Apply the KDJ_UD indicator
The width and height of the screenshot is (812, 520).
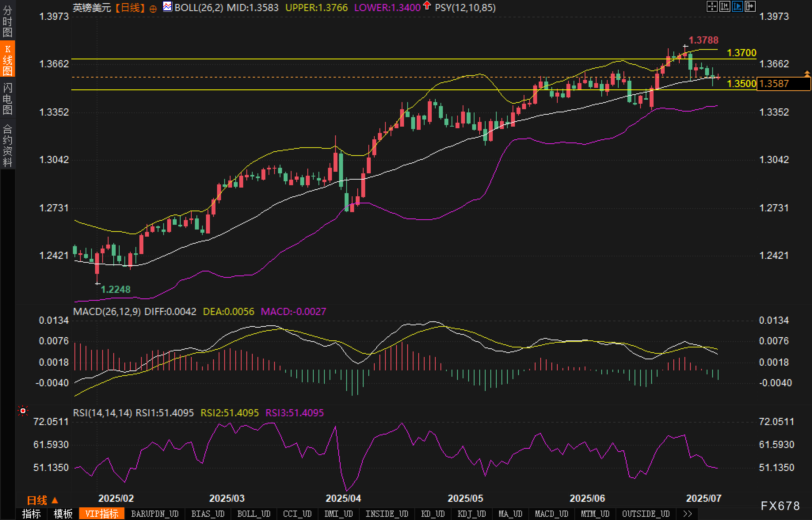coord(471,514)
